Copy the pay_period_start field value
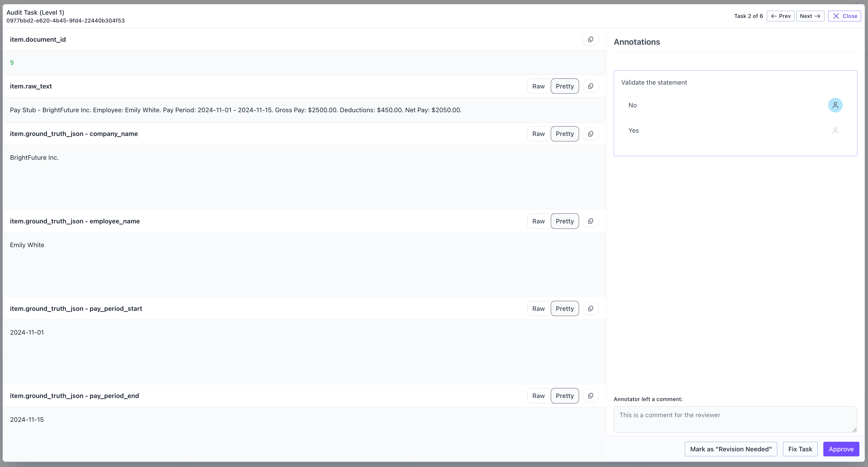The height and width of the screenshot is (467, 868). (590, 309)
